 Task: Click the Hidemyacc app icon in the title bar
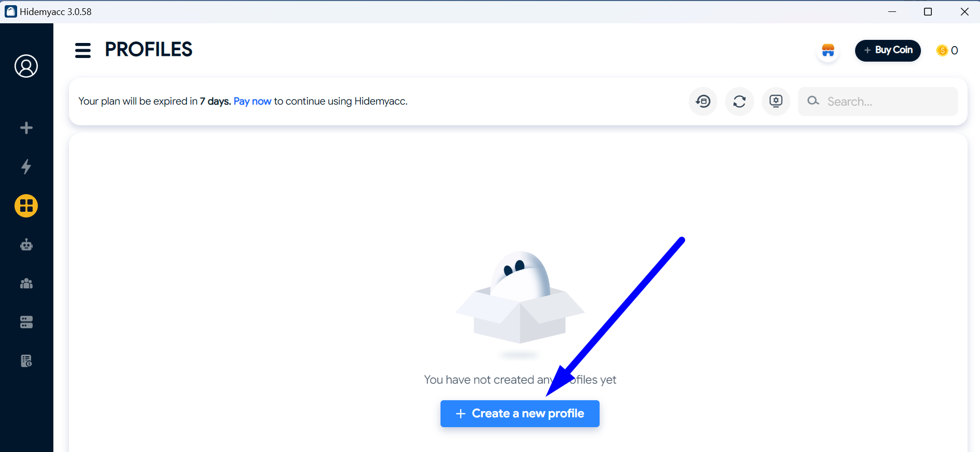[x=10, y=11]
